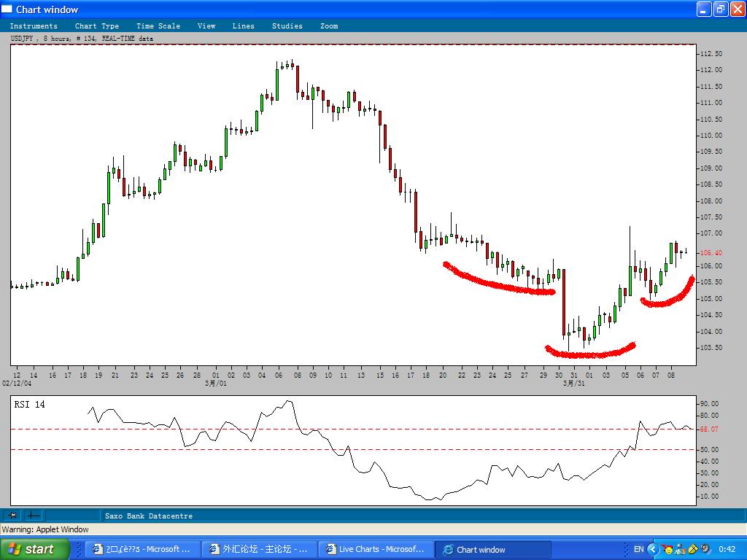
Task: Close the Chart window
Action: [738, 9]
